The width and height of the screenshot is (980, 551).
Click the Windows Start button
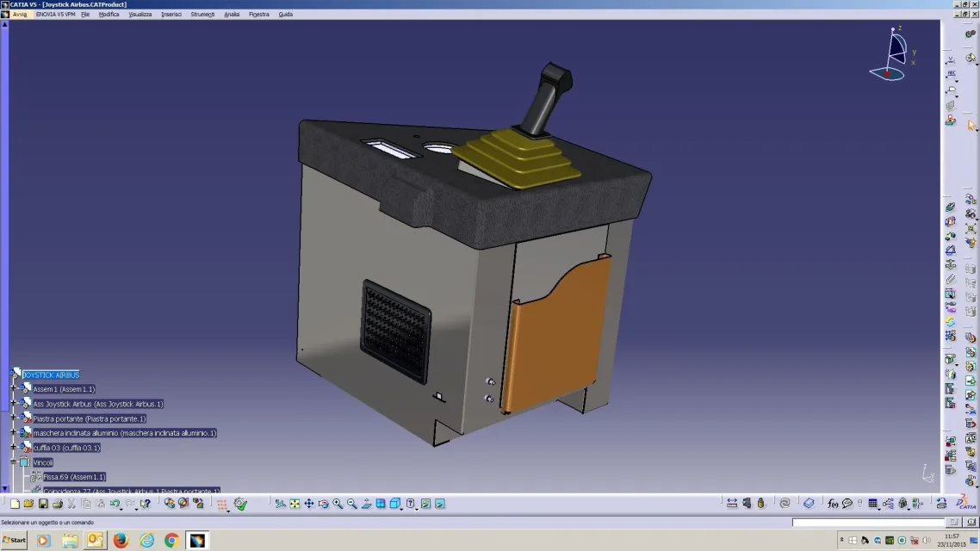(x=15, y=541)
